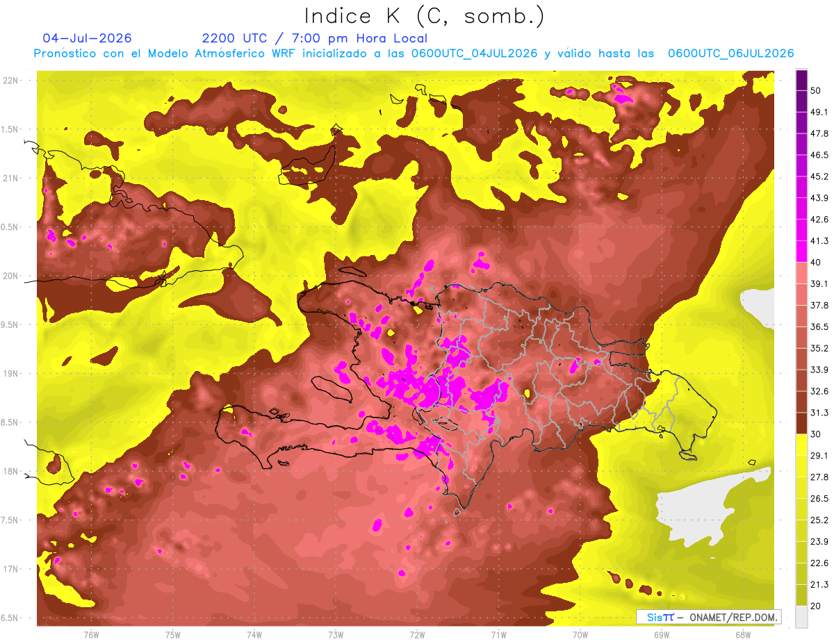Click the colorbar label "25.2"
834x644 pixels.
(x=819, y=520)
